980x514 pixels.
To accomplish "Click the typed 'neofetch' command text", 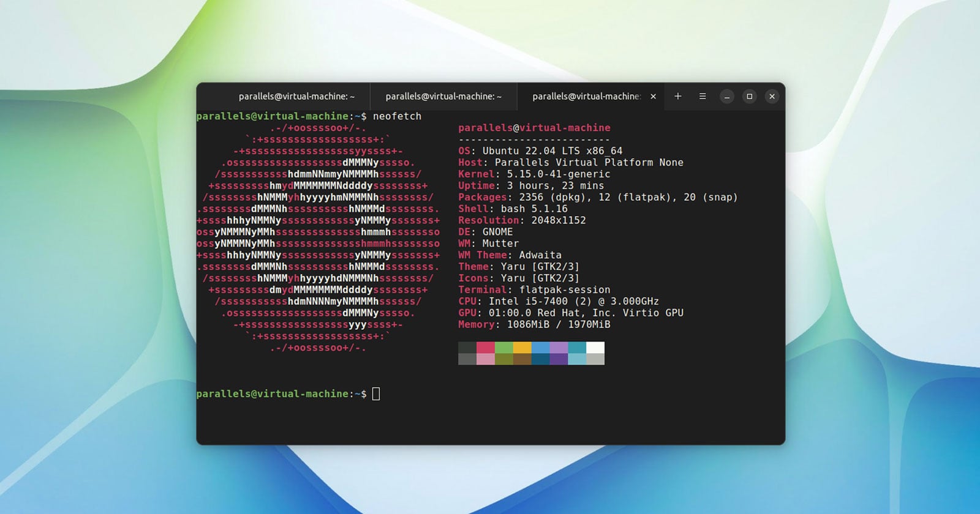I will tap(397, 116).
